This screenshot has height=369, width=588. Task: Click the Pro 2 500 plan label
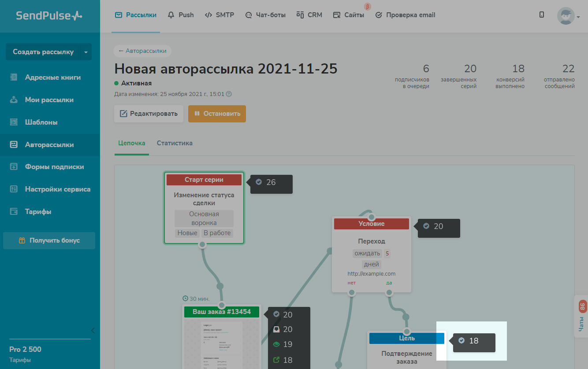(x=25, y=350)
